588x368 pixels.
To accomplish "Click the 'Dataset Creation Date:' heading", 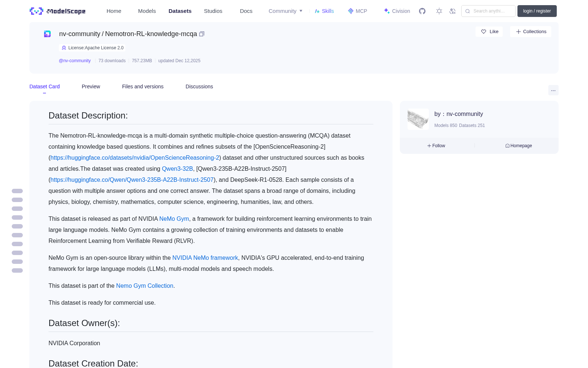I will 93,363.
